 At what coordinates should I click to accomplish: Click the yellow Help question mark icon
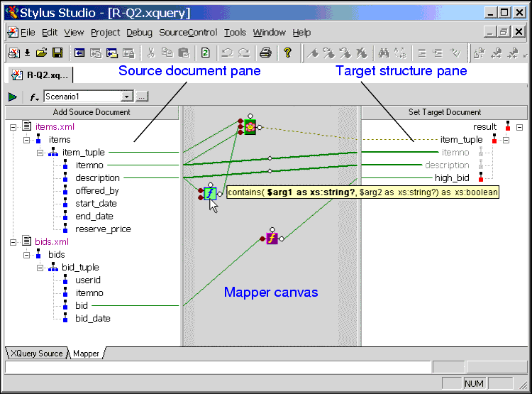pyautogui.click(x=288, y=53)
